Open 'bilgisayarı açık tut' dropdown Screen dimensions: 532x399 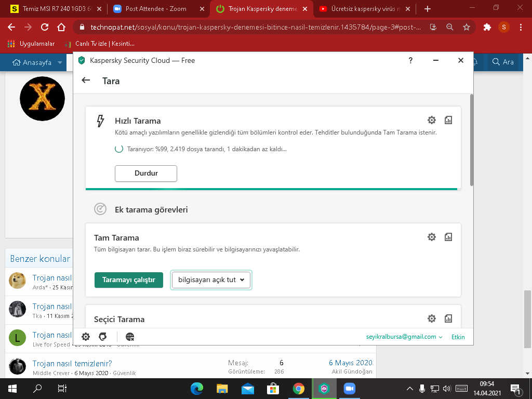[x=211, y=280]
